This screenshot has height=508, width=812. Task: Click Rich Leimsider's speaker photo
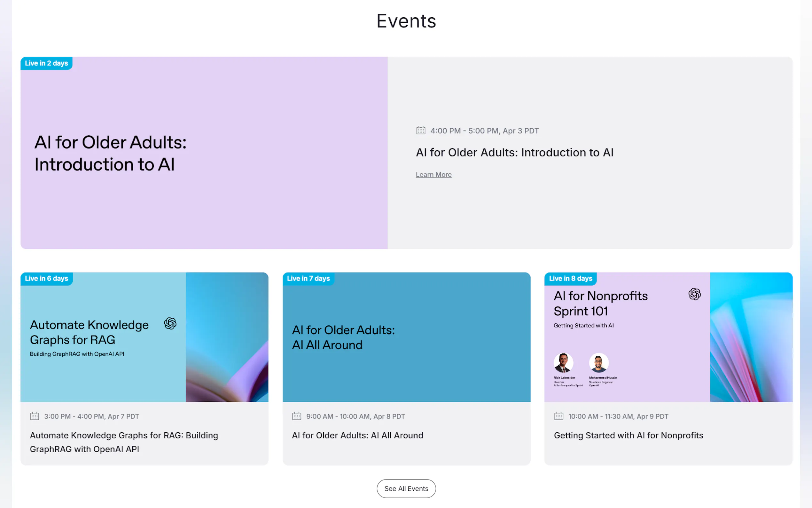pos(563,363)
